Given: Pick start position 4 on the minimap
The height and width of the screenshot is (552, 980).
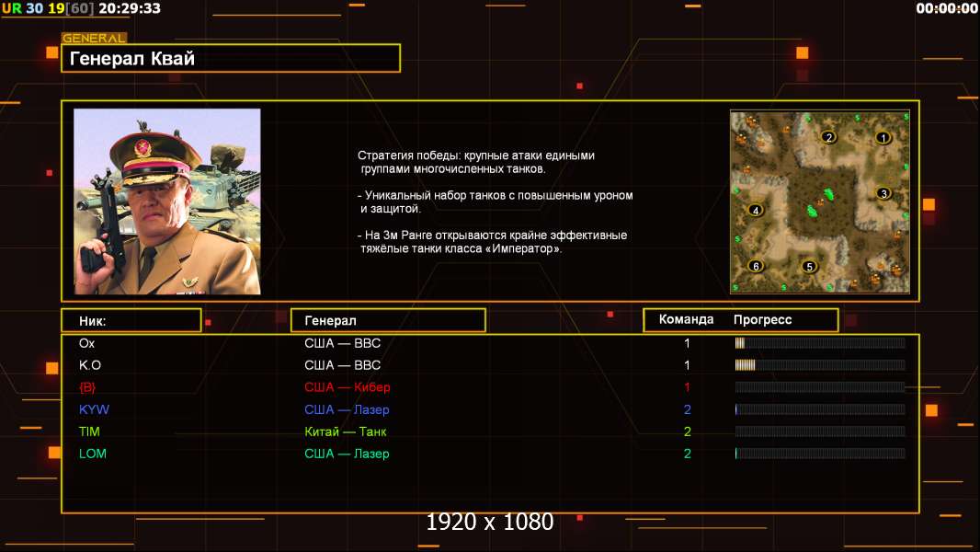Looking at the screenshot, I should [756, 210].
